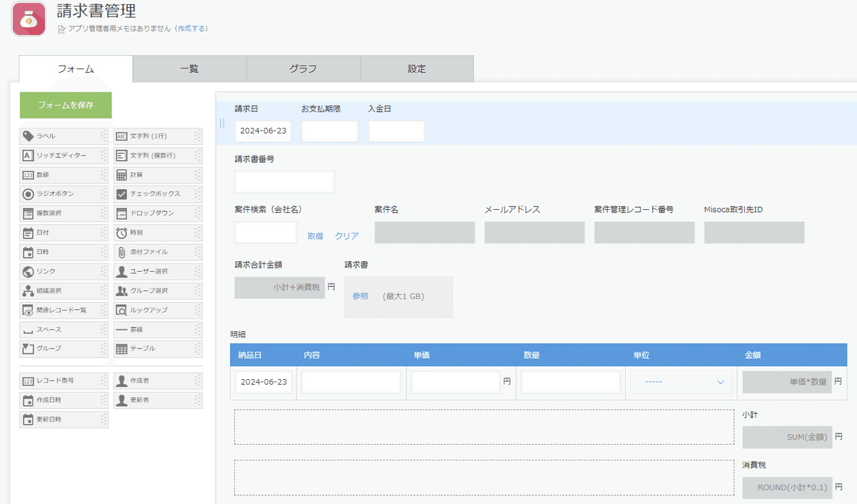
Task: Select the 更新者 person icon
Action: point(121,400)
